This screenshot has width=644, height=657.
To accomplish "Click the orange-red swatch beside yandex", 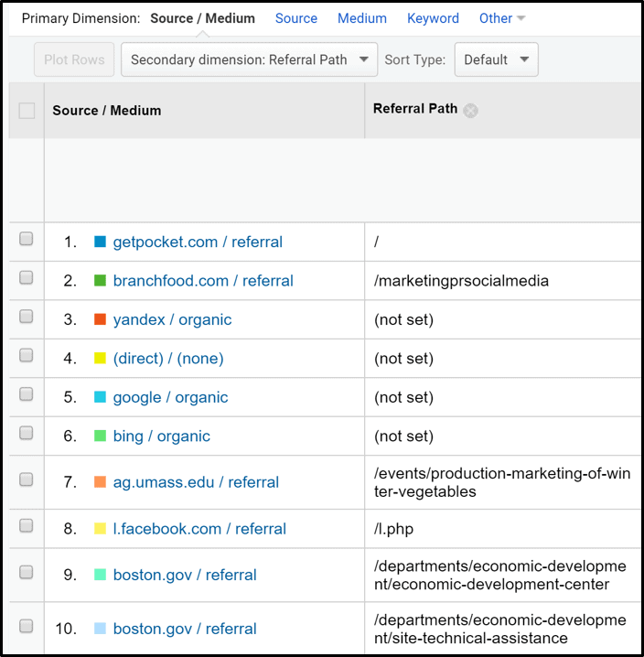I will coord(100,319).
